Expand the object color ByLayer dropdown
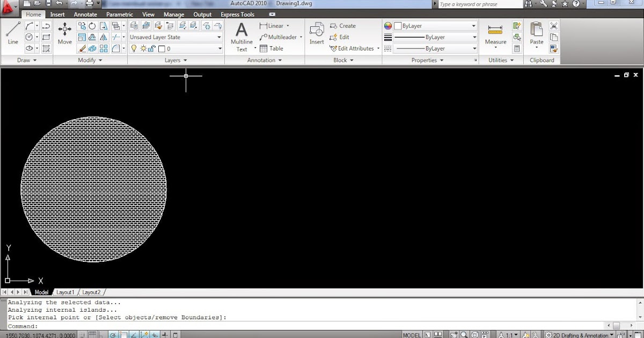644x338 pixels. coord(472,25)
